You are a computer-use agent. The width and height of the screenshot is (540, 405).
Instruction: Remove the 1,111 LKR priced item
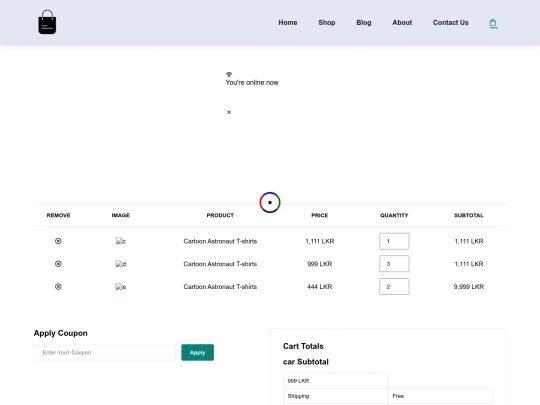point(58,241)
